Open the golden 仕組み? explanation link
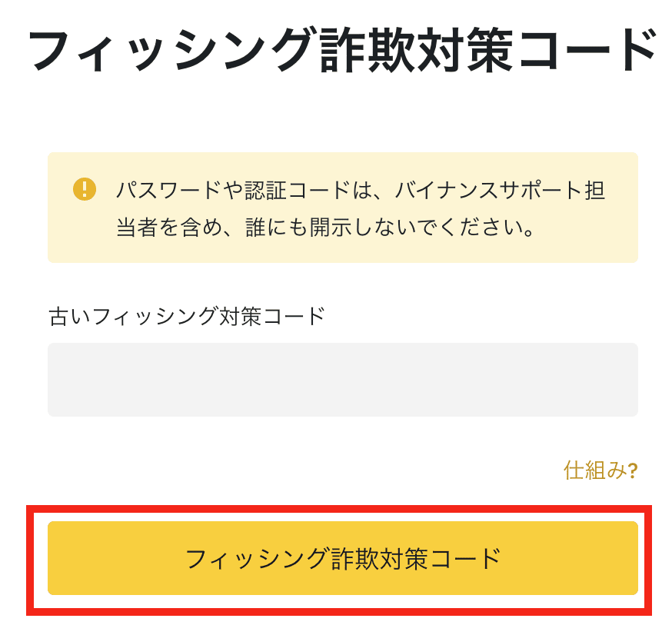This screenshot has width=672, height=635. 600,470
